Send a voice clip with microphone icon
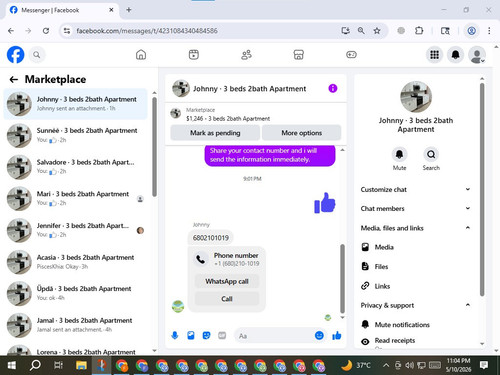The width and height of the screenshot is (500, 375). pos(175,335)
